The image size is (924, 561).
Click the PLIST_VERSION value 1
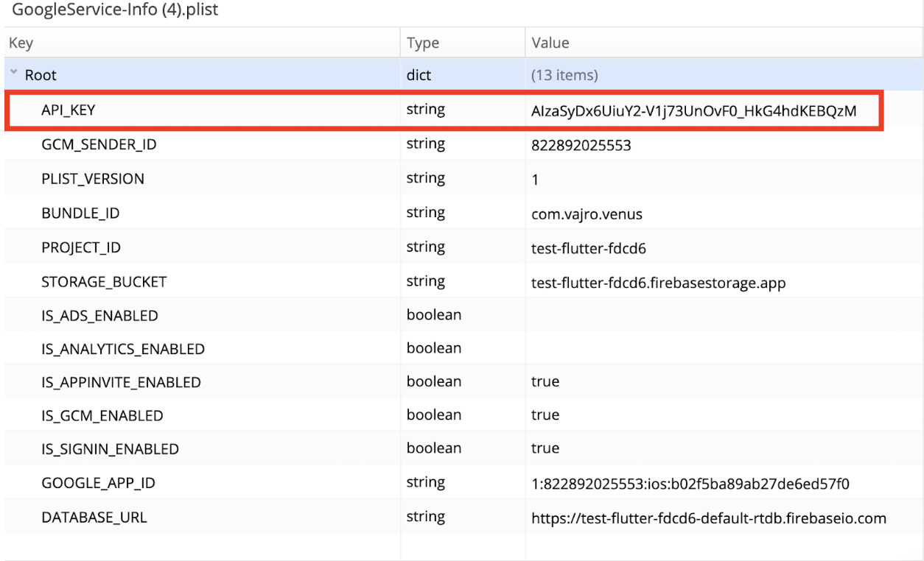tap(535, 180)
